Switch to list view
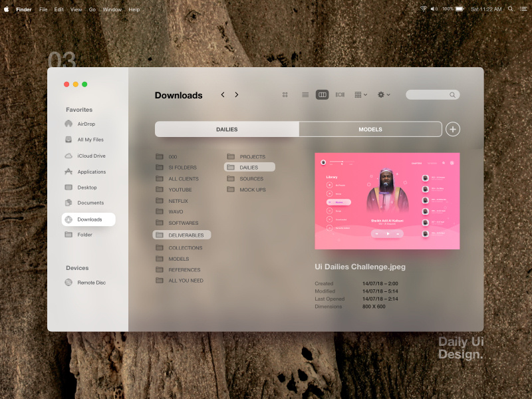This screenshot has height=399, width=532. pyautogui.click(x=305, y=95)
